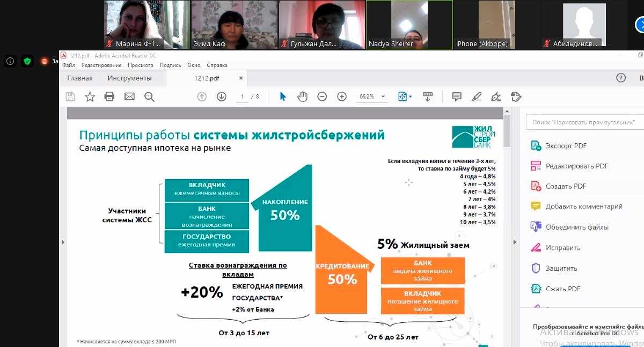Activate the arrow selection tool

click(x=283, y=97)
